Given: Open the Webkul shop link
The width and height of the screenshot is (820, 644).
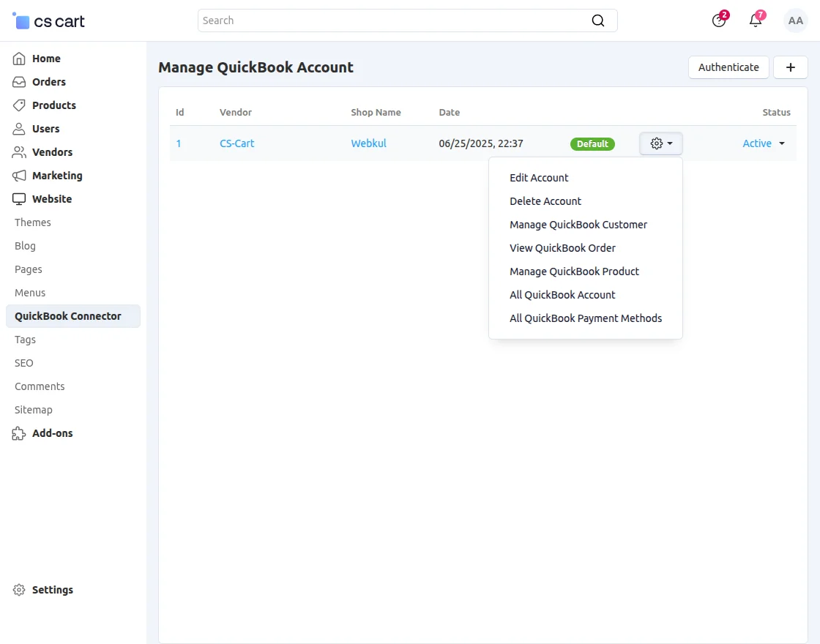Looking at the screenshot, I should (368, 143).
